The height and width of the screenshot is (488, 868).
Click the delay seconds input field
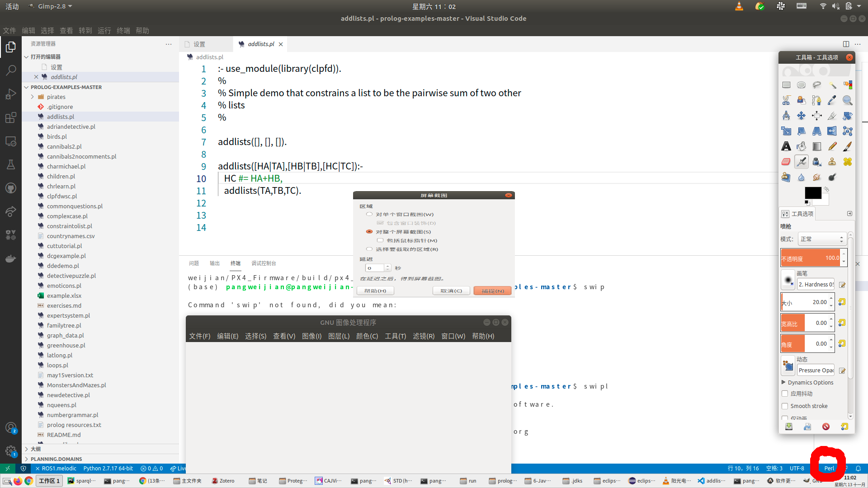375,267
